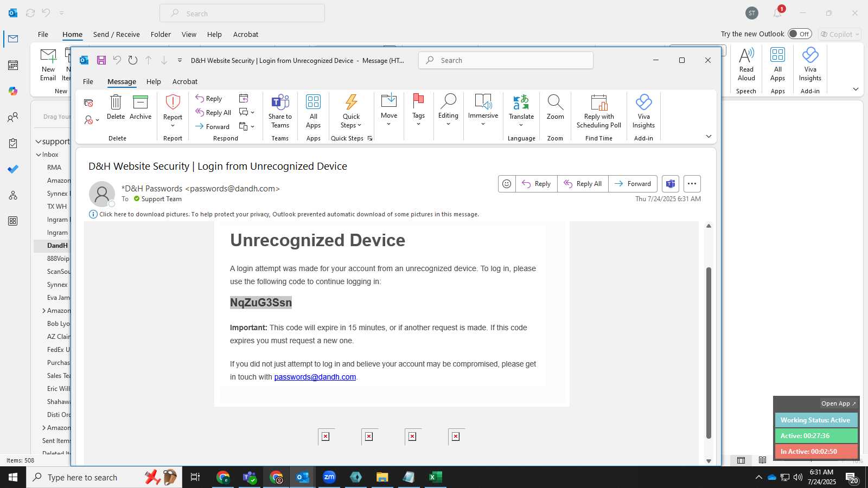Click the Search box in message window
The height and width of the screenshot is (488, 868).
pos(506,60)
